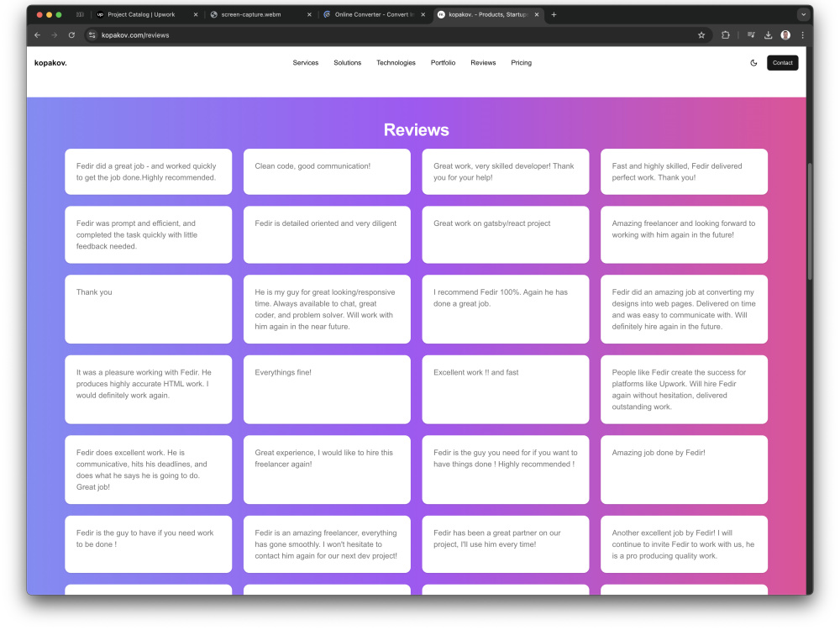Viewport: 840px width, 630px height.
Task: Click the "Amazing freelancer and looking forward" review
Action: tap(684, 234)
